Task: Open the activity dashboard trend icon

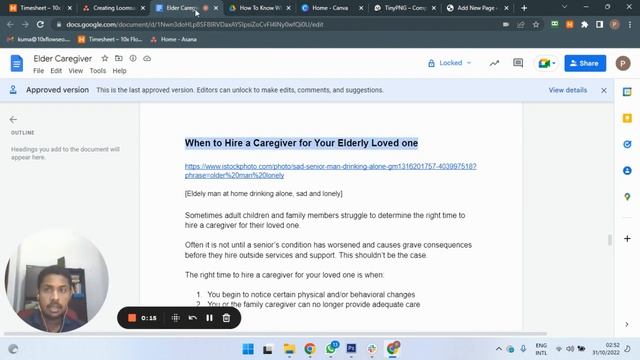Action: click(494, 63)
